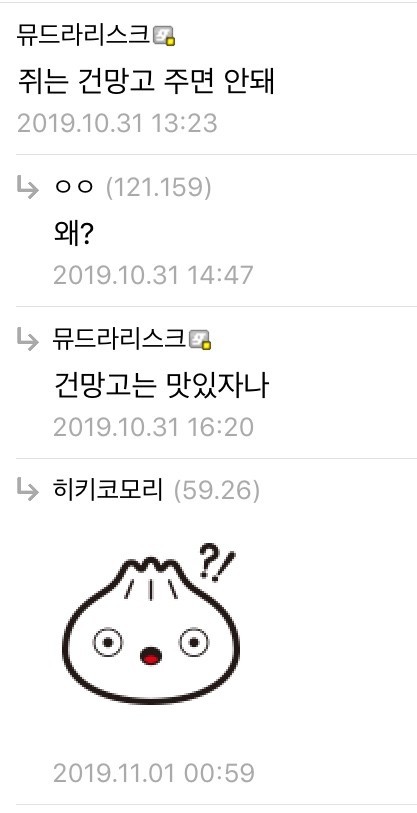This screenshot has height=813, width=417.
Task: Open top 뮤드라리스크 username profile
Action: click(x=84, y=37)
